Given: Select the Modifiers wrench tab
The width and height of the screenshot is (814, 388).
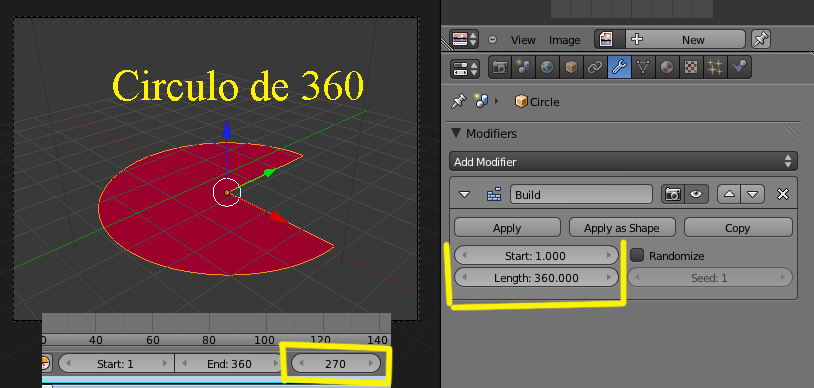Looking at the screenshot, I should tap(619, 68).
